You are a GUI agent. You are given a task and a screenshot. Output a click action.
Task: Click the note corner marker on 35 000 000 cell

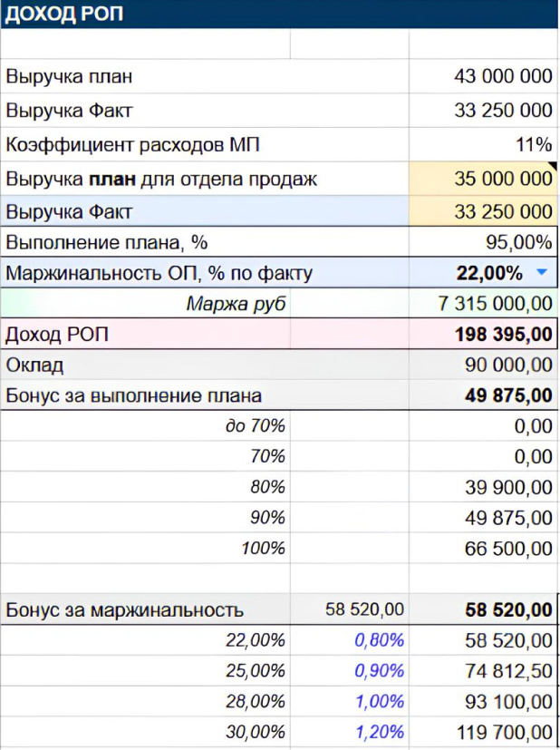(x=549, y=167)
